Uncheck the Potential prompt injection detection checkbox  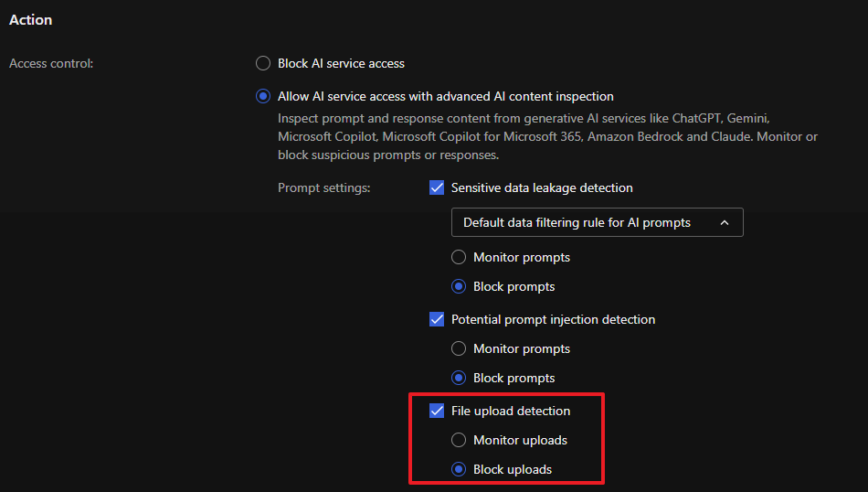437,319
